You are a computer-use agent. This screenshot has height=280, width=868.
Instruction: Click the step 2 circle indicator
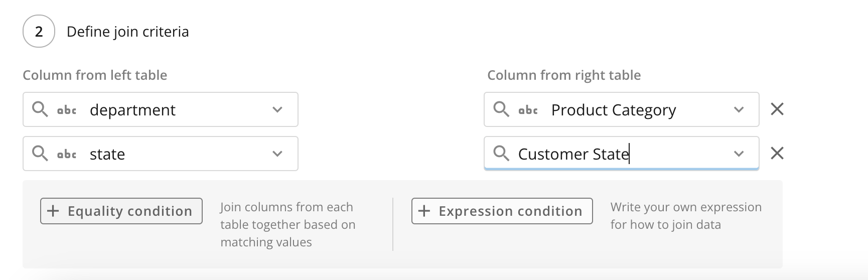tap(39, 32)
